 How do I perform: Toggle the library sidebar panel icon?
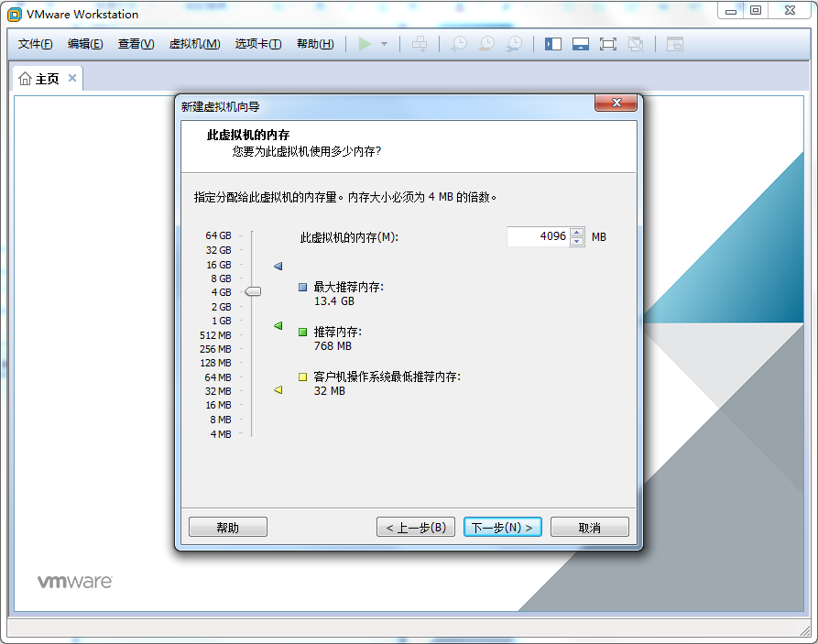(x=553, y=44)
